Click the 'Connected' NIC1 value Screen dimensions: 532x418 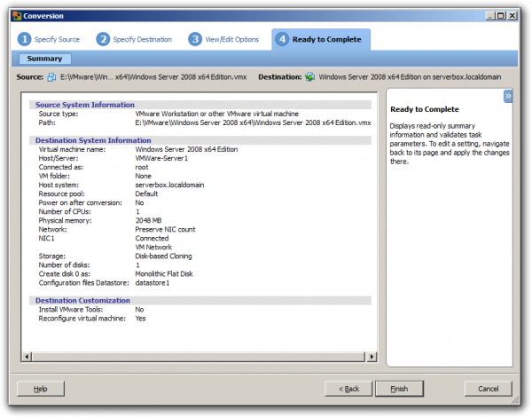click(152, 239)
